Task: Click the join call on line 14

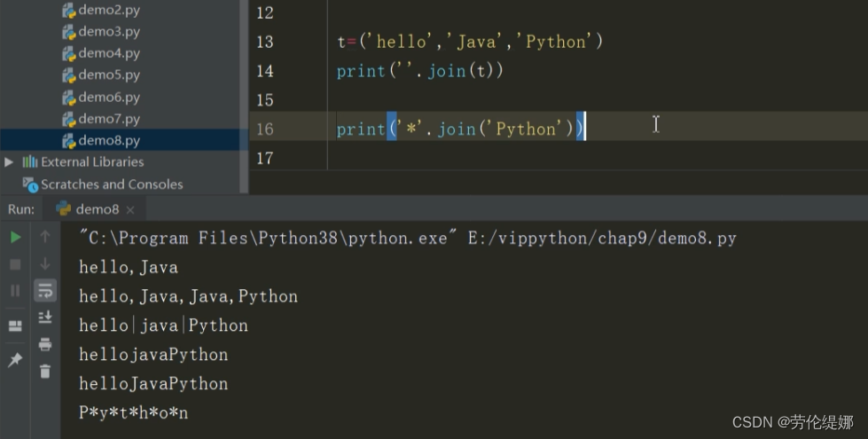Action: tap(446, 71)
